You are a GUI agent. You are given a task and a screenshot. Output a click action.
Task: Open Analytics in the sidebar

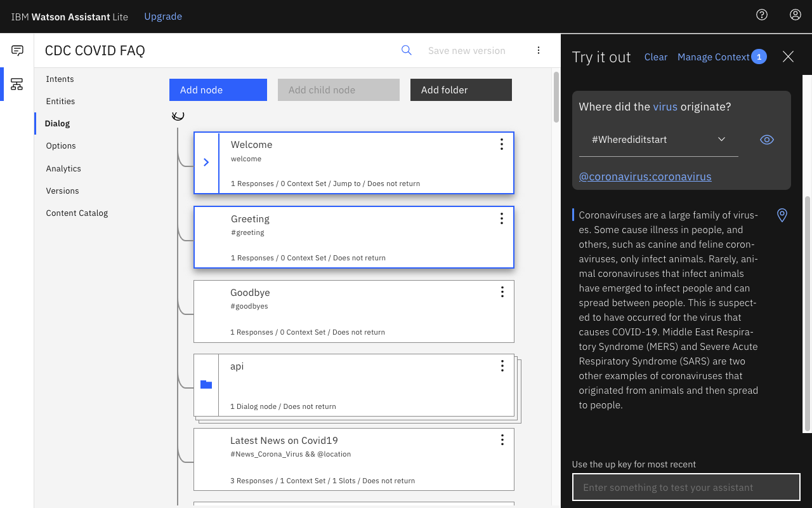tap(63, 168)
